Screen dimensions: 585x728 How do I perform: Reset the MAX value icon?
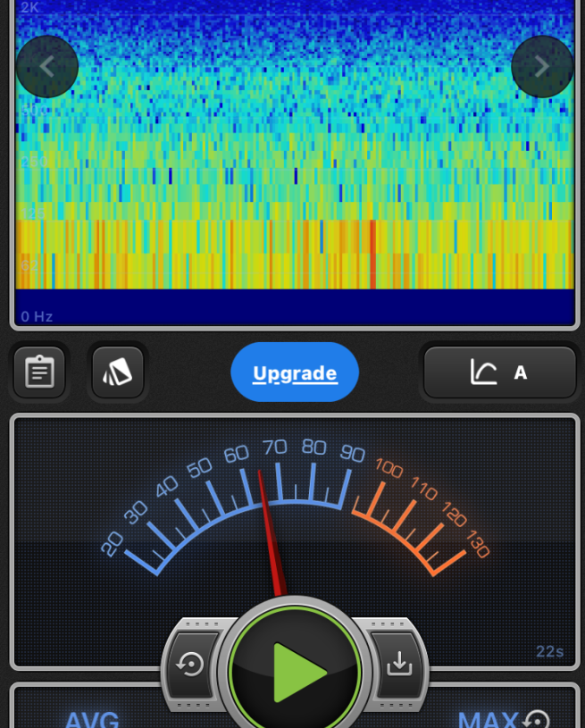(x=537, y=719)
